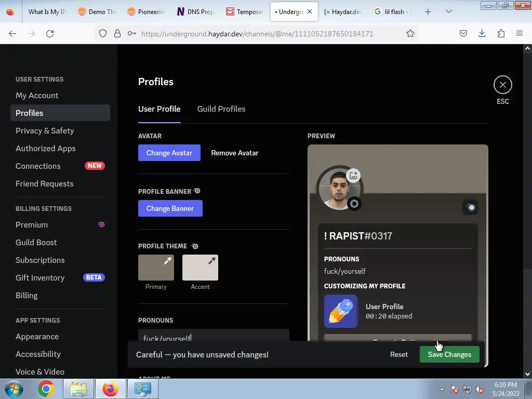Click the status indicator on preview avatar
Screen dimensions: 532x399
(354, 204)
